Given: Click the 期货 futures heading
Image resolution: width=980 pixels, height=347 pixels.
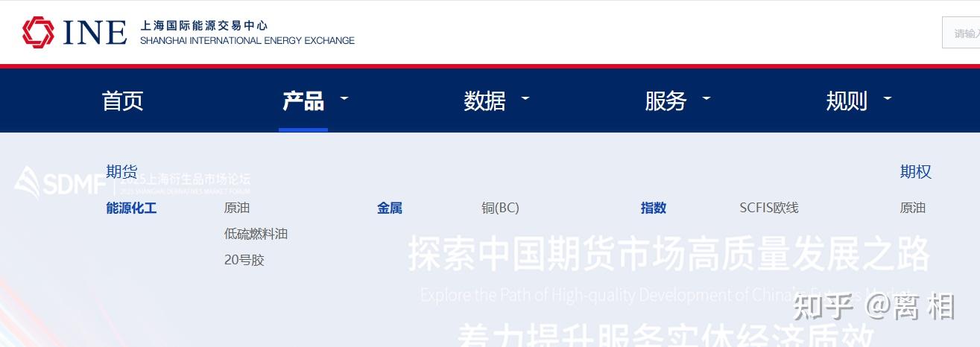Looking at the screenshot, I should [121, 172].
